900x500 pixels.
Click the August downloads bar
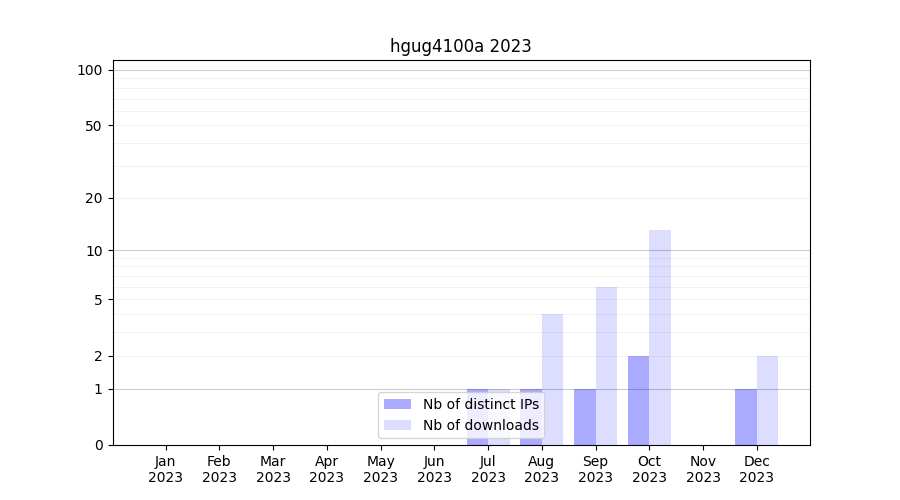point(552,379)
